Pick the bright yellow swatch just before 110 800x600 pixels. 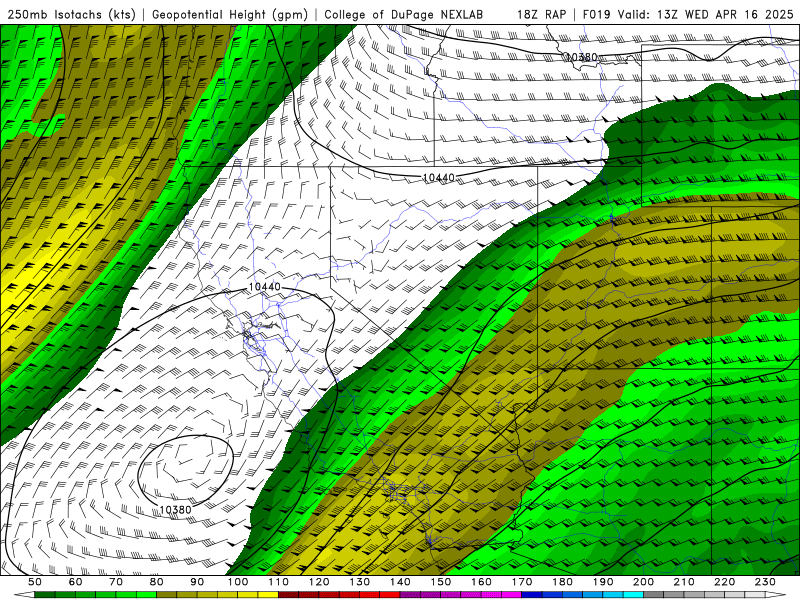pyautogui.click(x=268, y=595)
